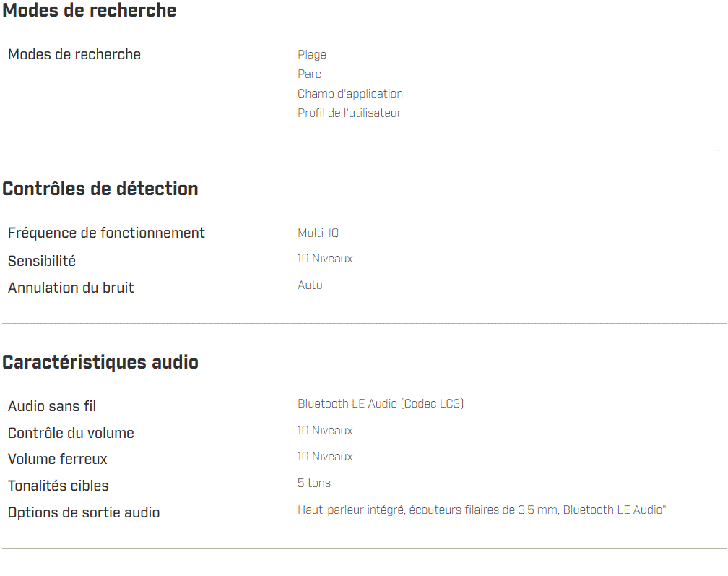Select the "Auto" noise cancellation value
This screenshot has height=576, width=728.
[310, 285]
